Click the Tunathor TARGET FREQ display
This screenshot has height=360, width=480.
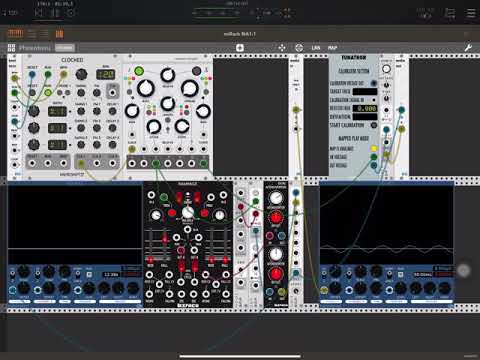[x=365, y=91]
